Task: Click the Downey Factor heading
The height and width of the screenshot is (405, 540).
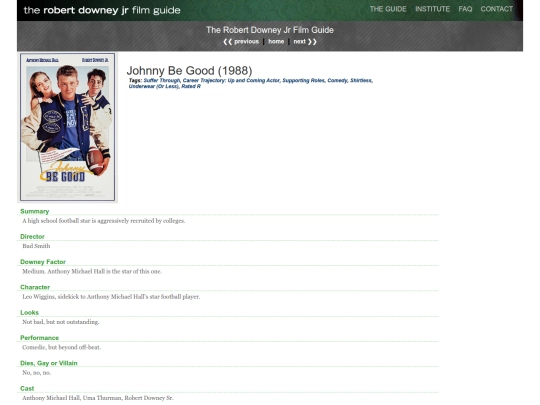Action: click(43, 262)
